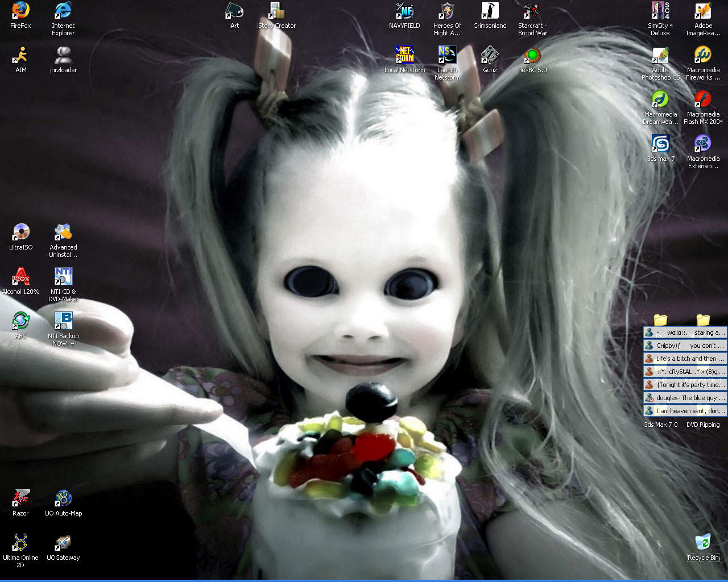Select the AIM messenger icon
The image size is (728, 582).
tap(20, 56)
